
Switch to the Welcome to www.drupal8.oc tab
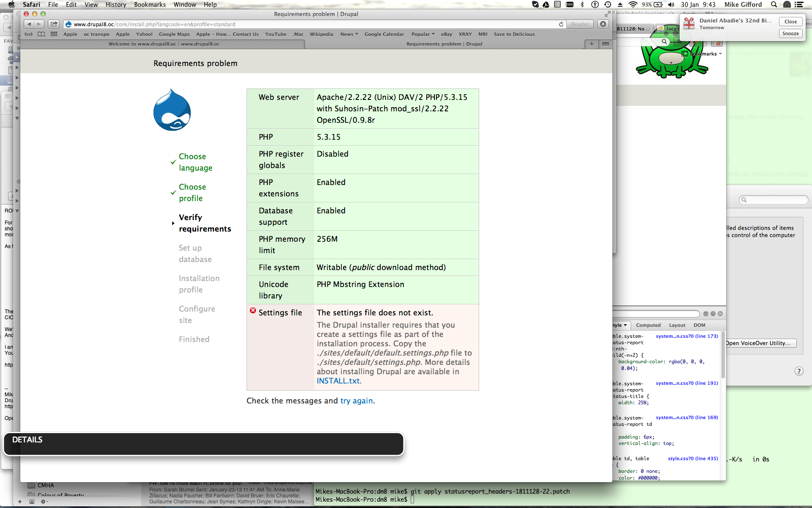coord(164,44)
